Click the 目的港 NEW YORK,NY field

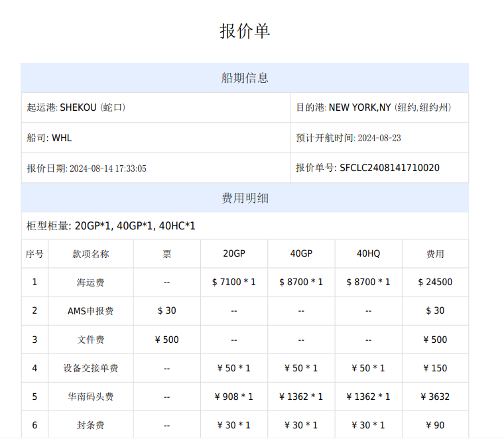coord(373,107)
